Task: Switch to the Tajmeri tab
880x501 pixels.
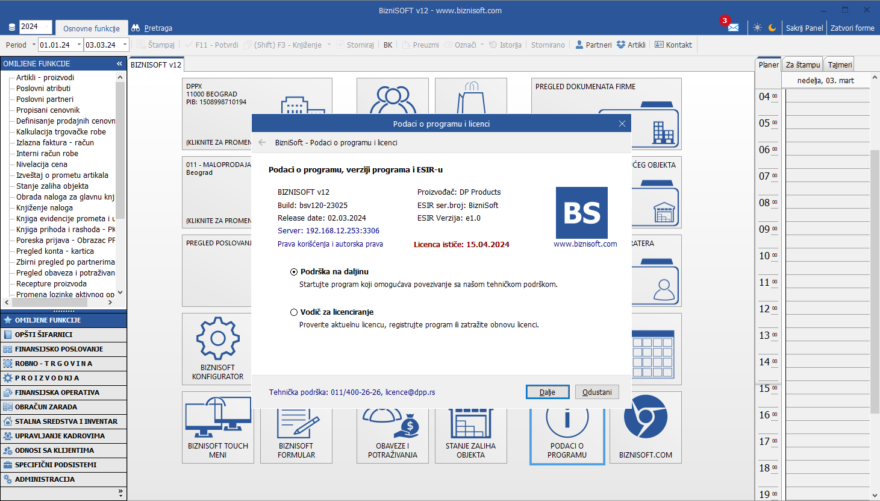Action: coord(839,64)
